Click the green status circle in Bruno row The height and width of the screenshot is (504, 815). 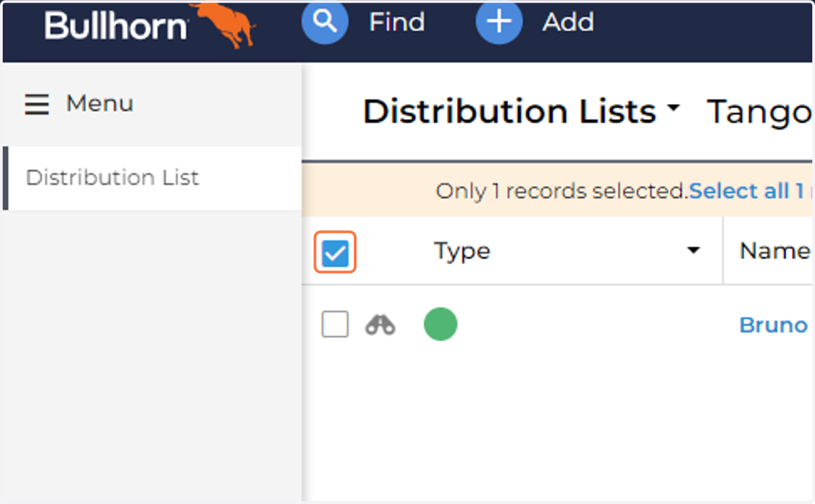pyautogui.click(x=441, y=324)
